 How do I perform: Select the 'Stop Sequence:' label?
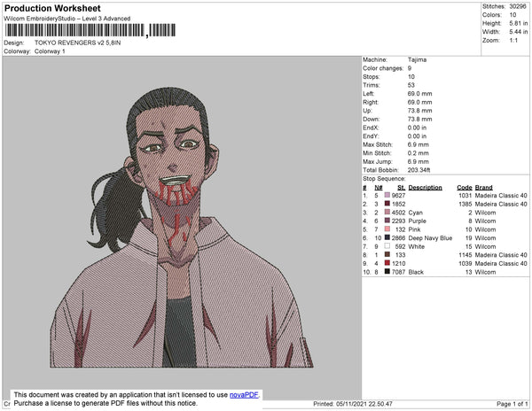pos(384,179)
